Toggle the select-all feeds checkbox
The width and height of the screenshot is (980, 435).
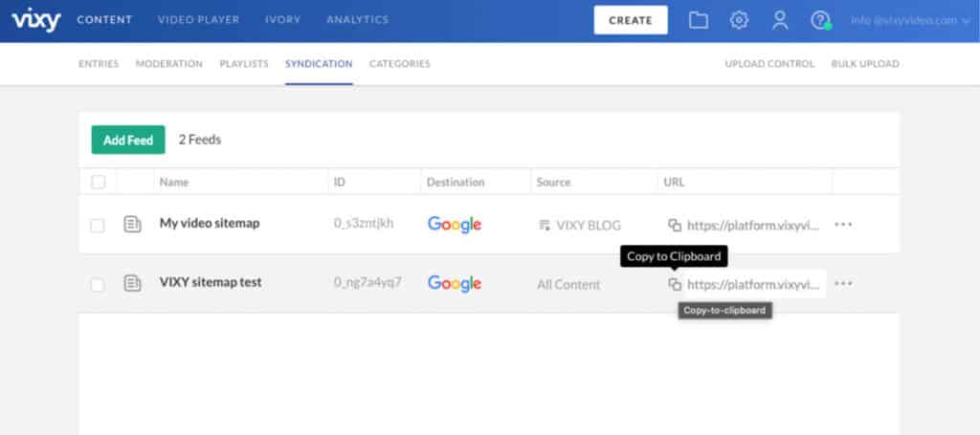(99, 182)
